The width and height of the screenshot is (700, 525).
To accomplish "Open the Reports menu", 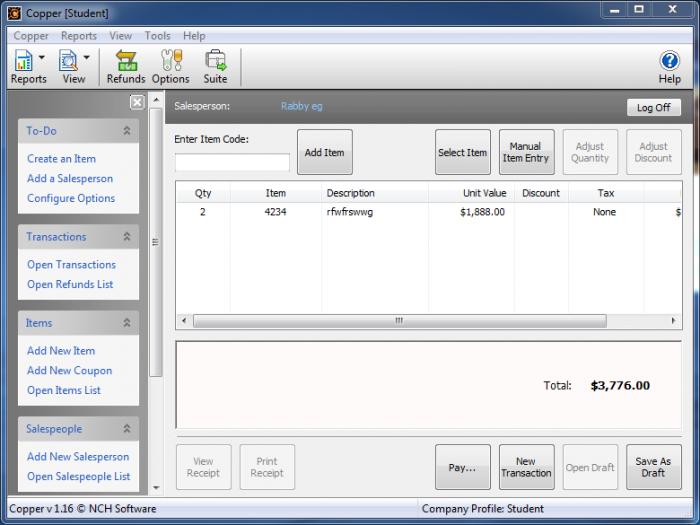I will [79, 36].
